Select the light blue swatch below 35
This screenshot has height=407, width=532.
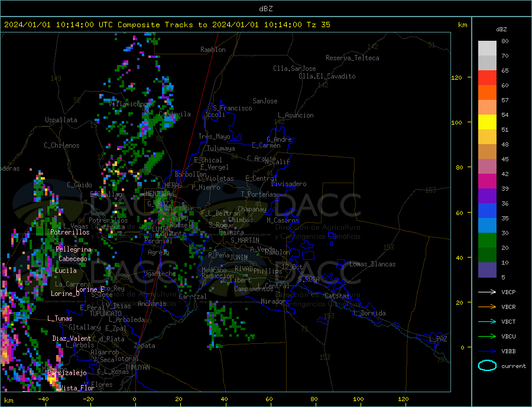488,226
